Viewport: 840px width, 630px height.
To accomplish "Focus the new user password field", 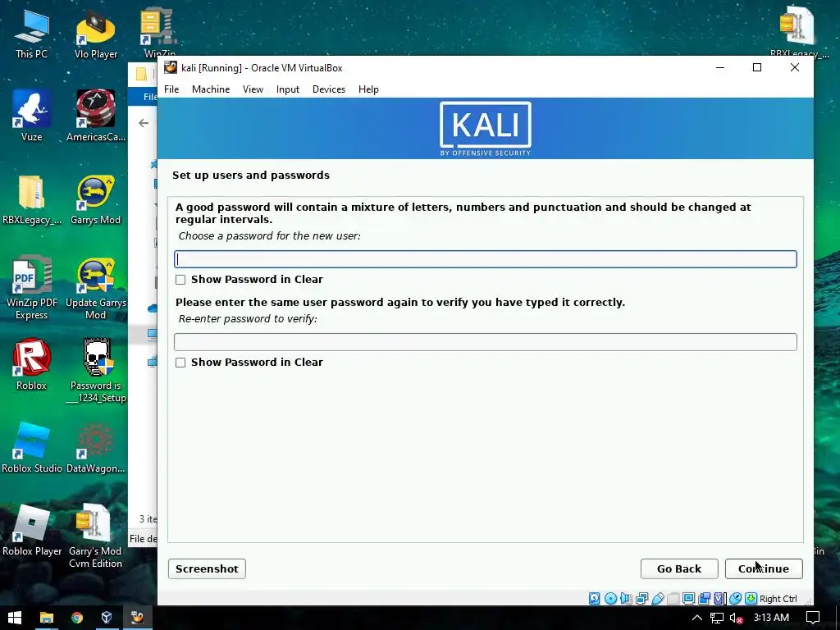I will pos(486,259).
